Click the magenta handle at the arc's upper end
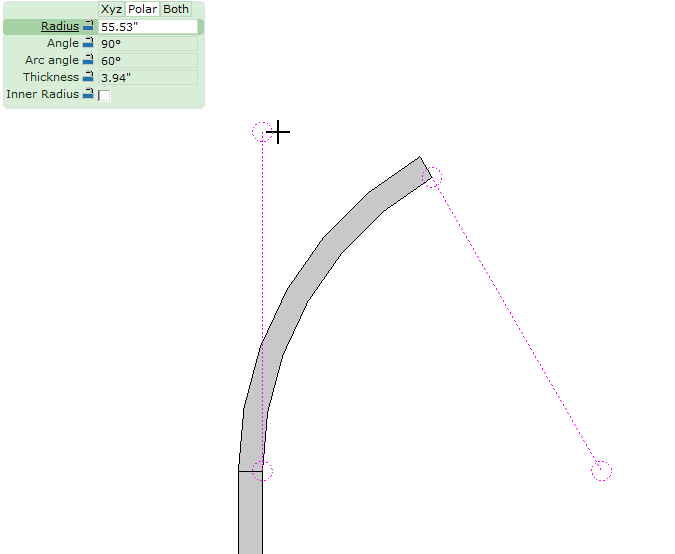The width and height of the screenshot is (675, 554). click(x=432, y=177)
